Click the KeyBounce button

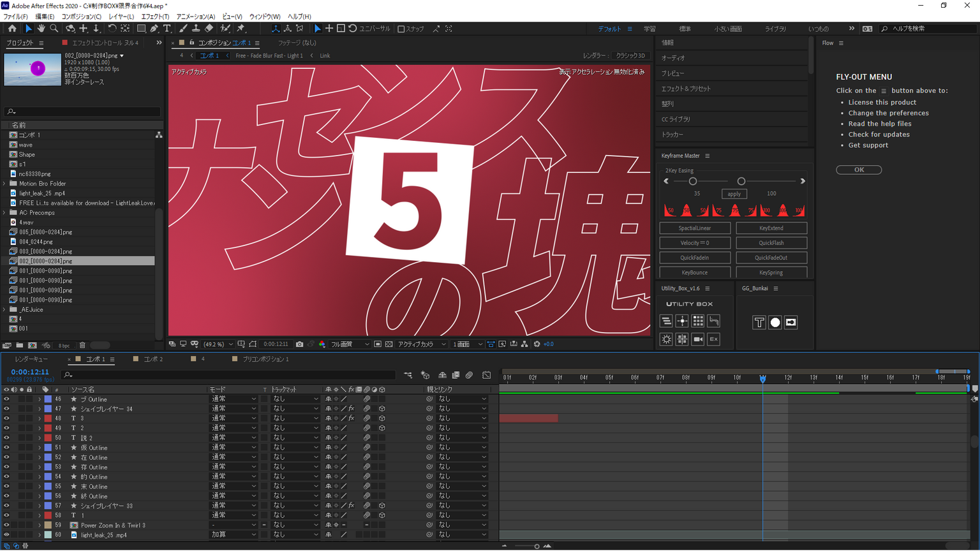694,273
